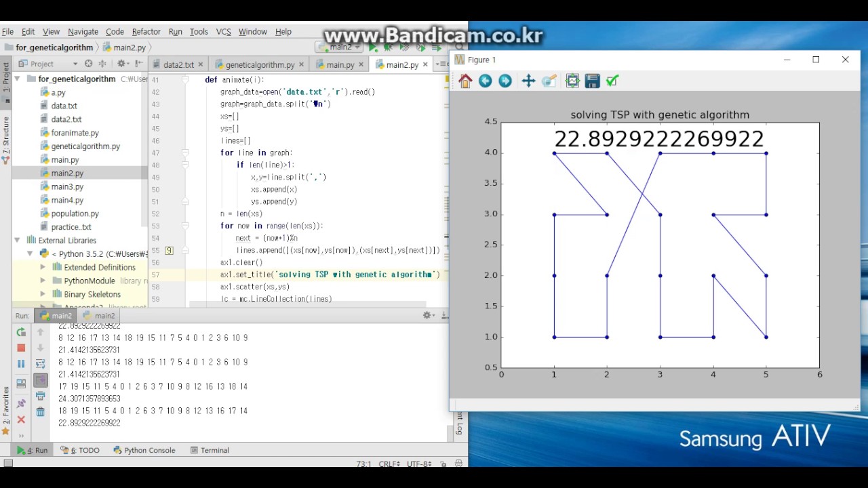This screenshot has height=488, width=868.
Task: Switch to the data2.txt editor tab
Action: coord(178,65)
